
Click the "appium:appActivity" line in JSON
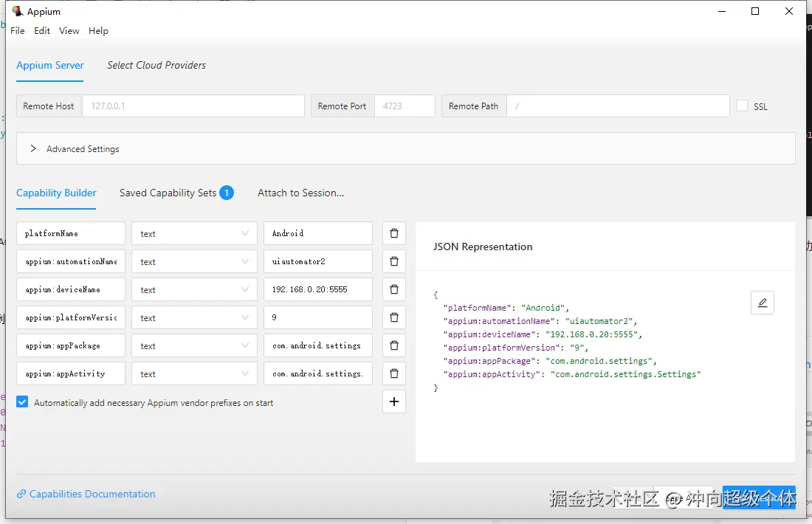pyautogui.click(x=572, y=374)
